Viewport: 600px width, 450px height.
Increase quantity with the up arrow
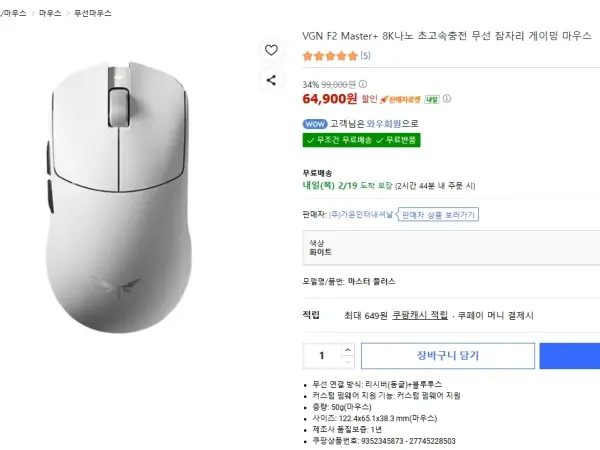[x=348, y=349]
